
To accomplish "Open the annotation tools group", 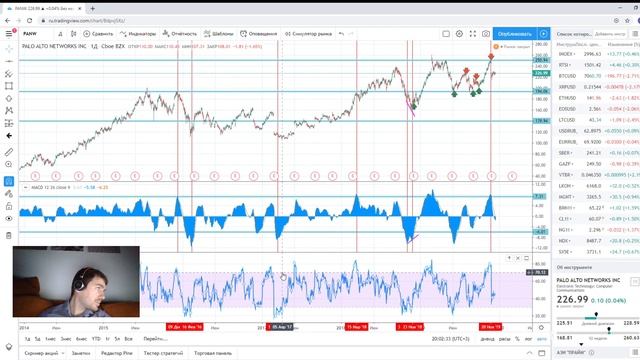I will (9, 98).
